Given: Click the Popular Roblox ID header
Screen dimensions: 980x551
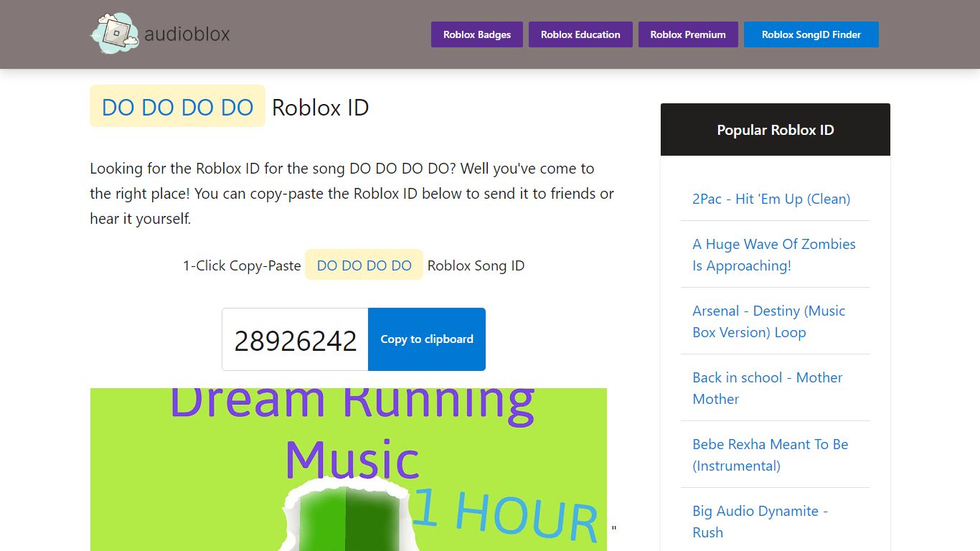Looking at the screenshot, I should point(776,130).
